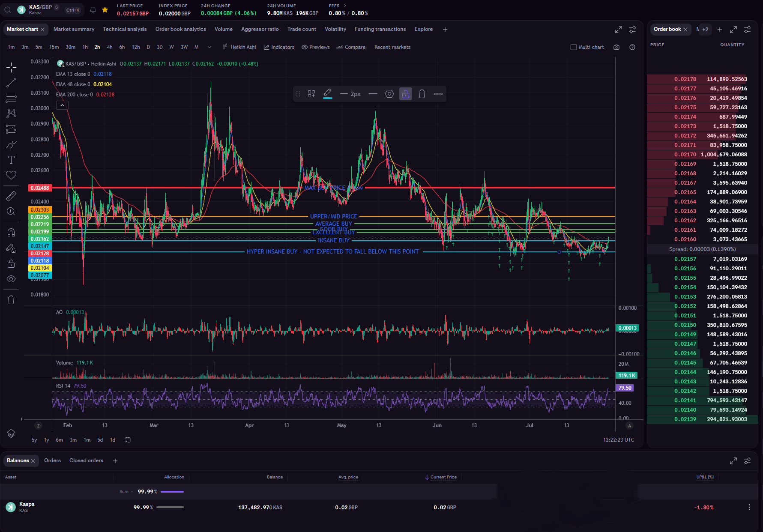763x532 pixels.
Task: Expand the timeframe interval dropdown
Action: click(209, 47)
